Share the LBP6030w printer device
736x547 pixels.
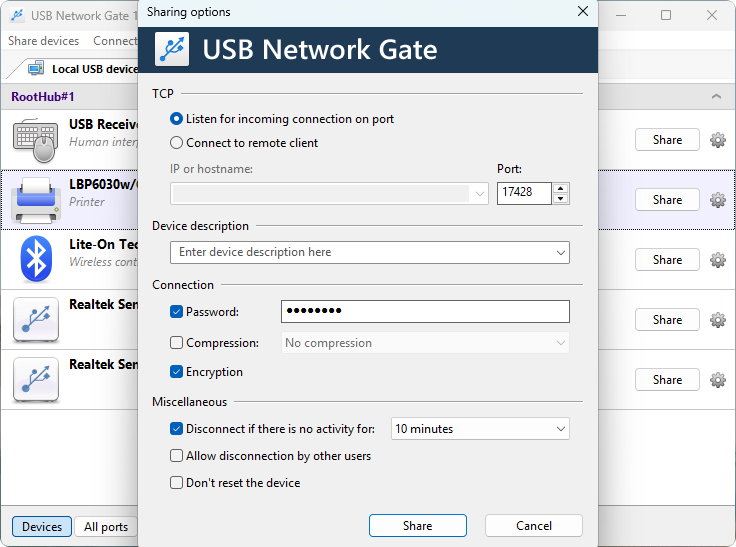click(x=667, y=200)
